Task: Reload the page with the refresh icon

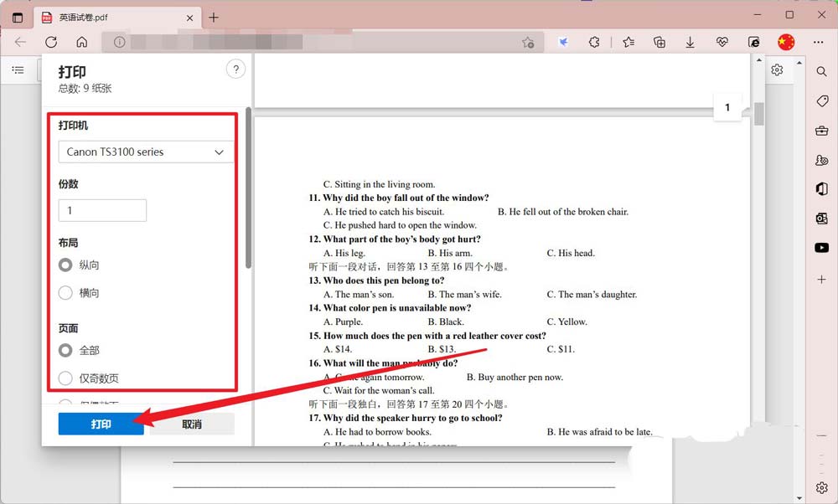Action: point(51,42)
